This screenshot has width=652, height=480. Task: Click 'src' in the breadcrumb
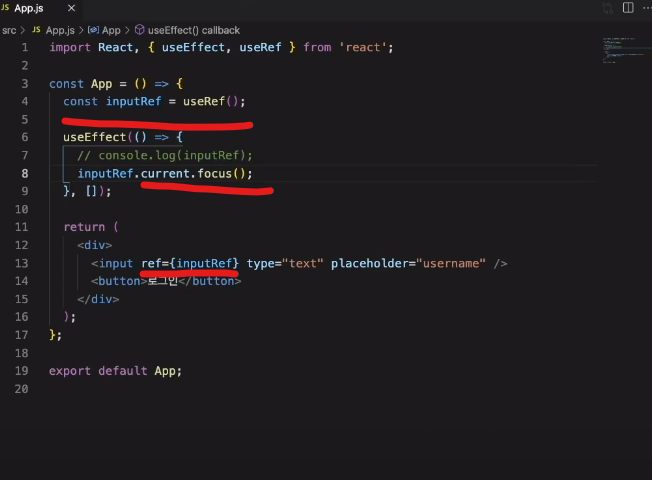[9, 30]
